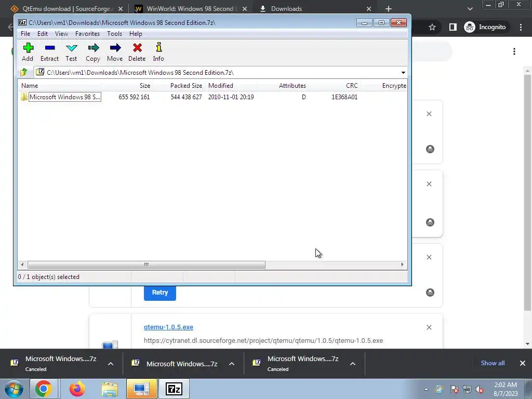Remove qtemu-1.0.5.exe from downloads list
The height and width of the screenshot is (399, 532).
click(x=429, y=327)
